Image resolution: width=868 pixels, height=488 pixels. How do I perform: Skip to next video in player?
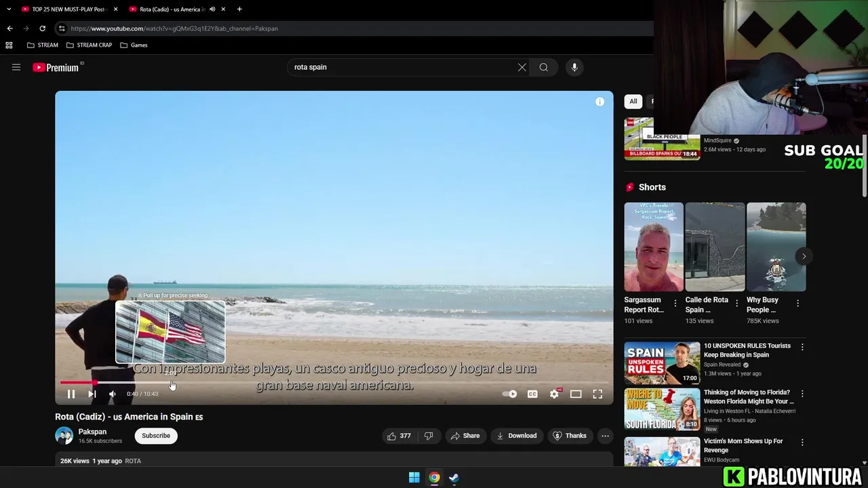[92, 394]
